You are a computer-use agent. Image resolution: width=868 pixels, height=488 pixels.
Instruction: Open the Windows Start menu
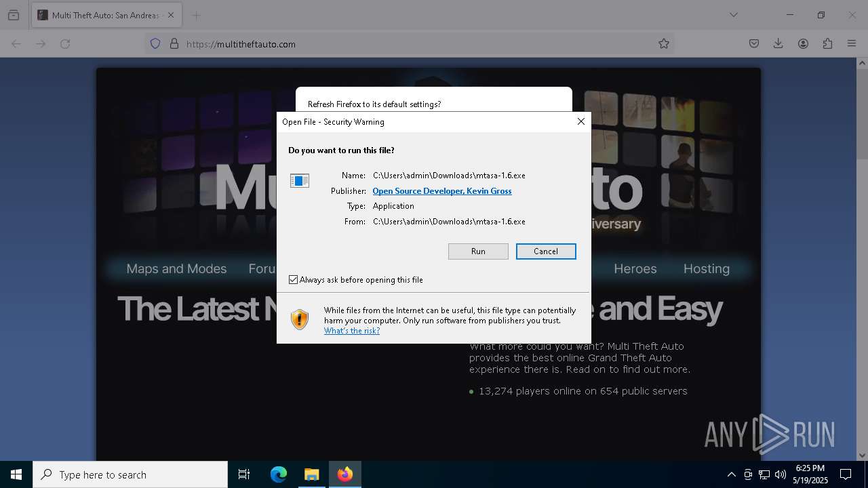16,474
